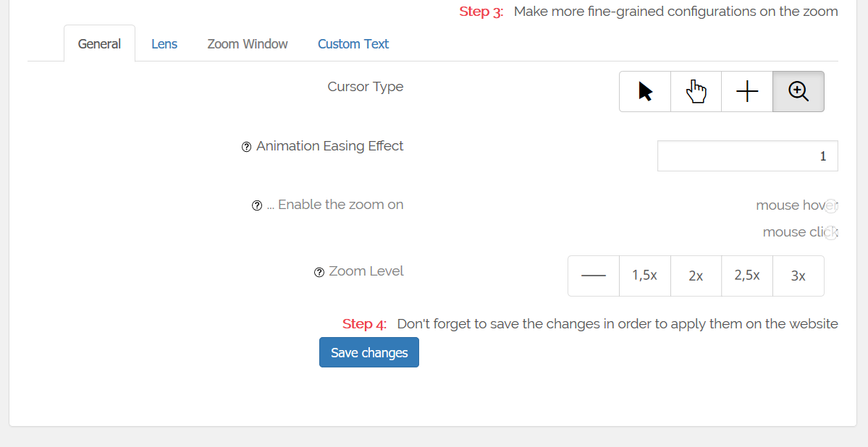Select the magnifying glass zoom cursor
The width and height of the screenshot is (868, 447).
coord(799,91)
